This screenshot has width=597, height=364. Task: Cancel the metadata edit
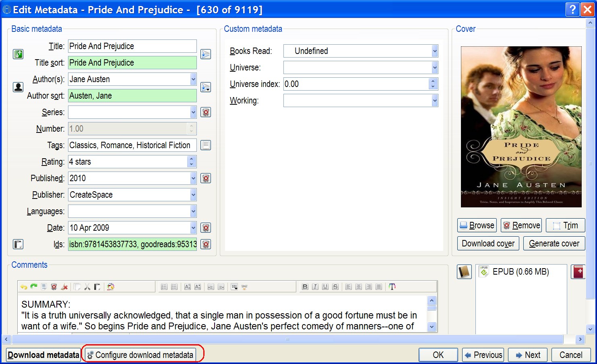click(571, 355)
